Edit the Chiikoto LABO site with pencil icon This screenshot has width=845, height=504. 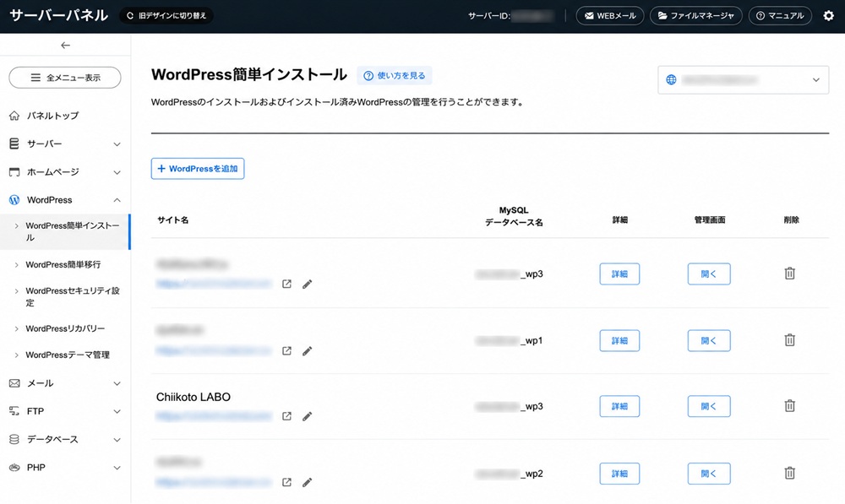[308, 416]
